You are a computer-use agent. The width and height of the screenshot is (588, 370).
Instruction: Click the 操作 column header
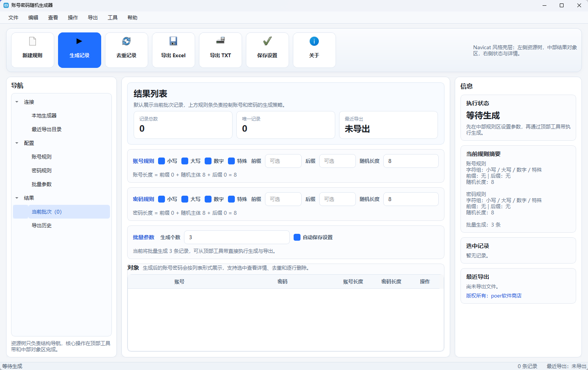425,282
